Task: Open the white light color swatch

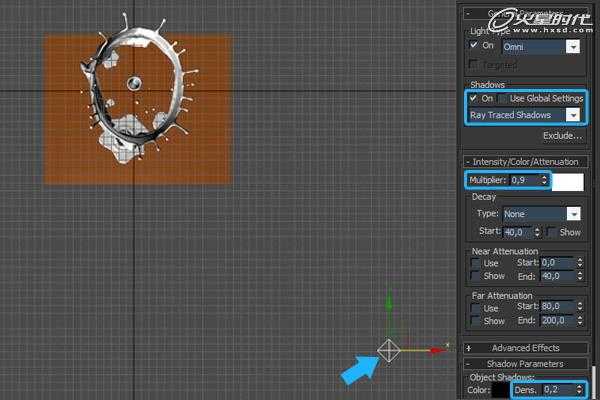Action: [567, 182]
